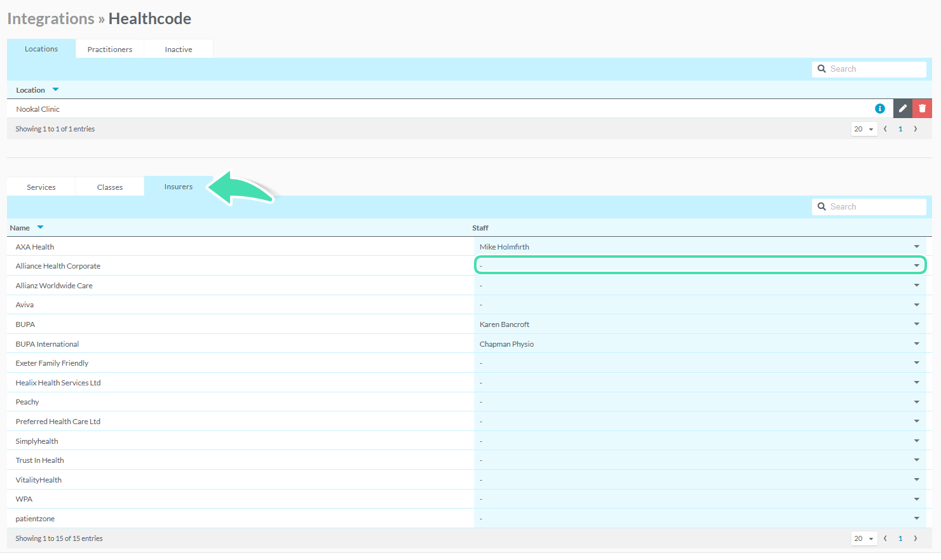This screenshot has height=560, width=941.
Task: Select the Insurers tab
Action: [179, 187]
